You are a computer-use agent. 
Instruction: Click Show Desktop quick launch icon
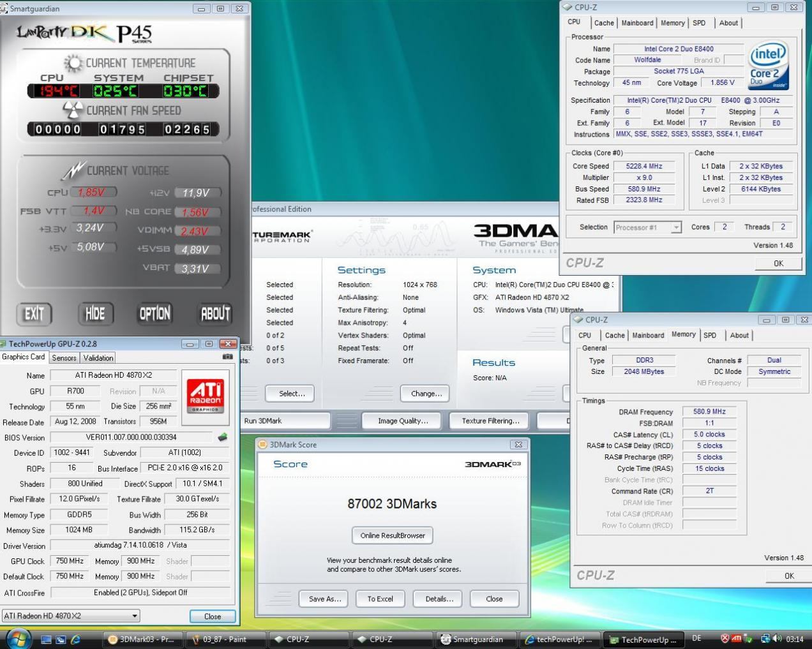point(46,639)
